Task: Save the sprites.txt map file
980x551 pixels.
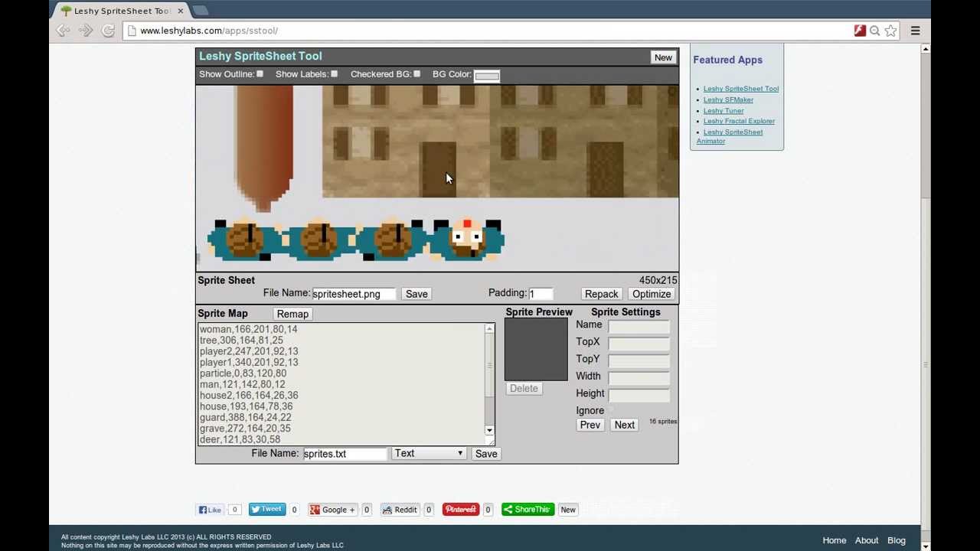Action: (x=486, y=454)
